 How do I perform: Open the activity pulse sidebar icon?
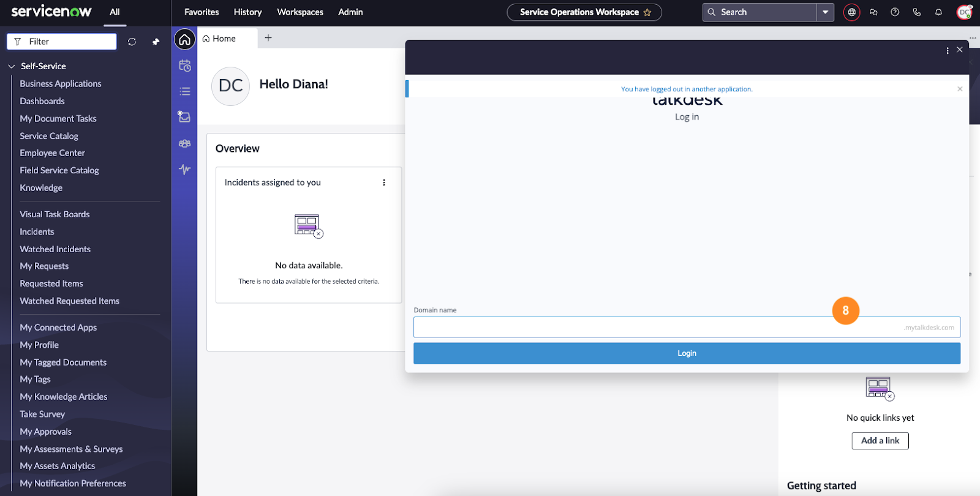tap(184, 169)
